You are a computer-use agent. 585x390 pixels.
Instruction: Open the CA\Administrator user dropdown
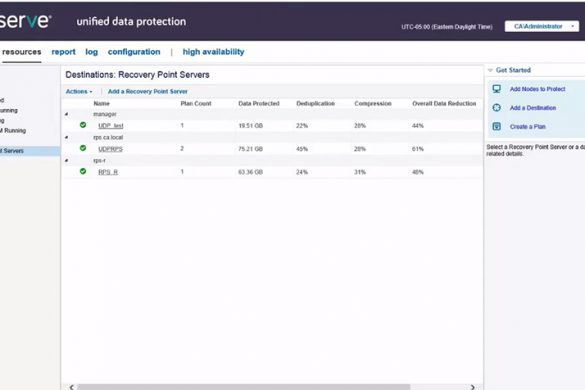coord(542,26)
